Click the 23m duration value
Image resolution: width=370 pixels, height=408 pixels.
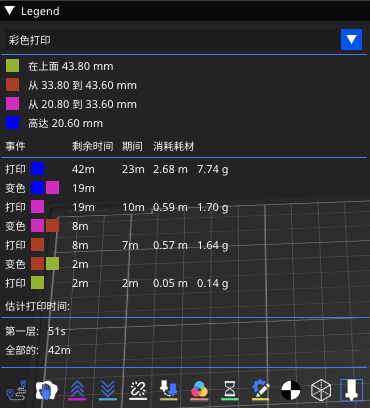coord(133,169)
